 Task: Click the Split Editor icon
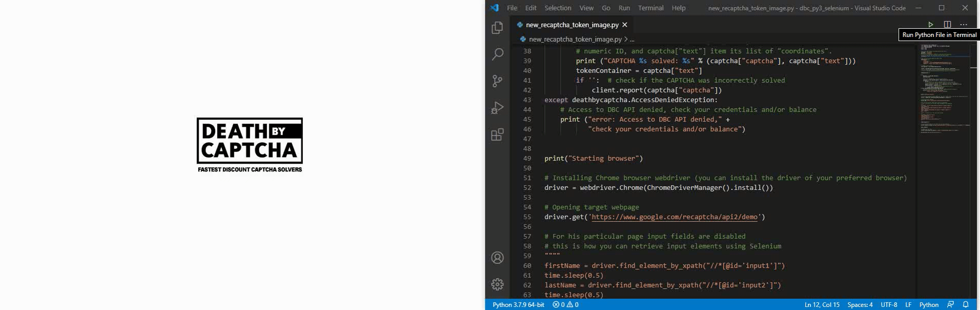click(x=947, y=25)
